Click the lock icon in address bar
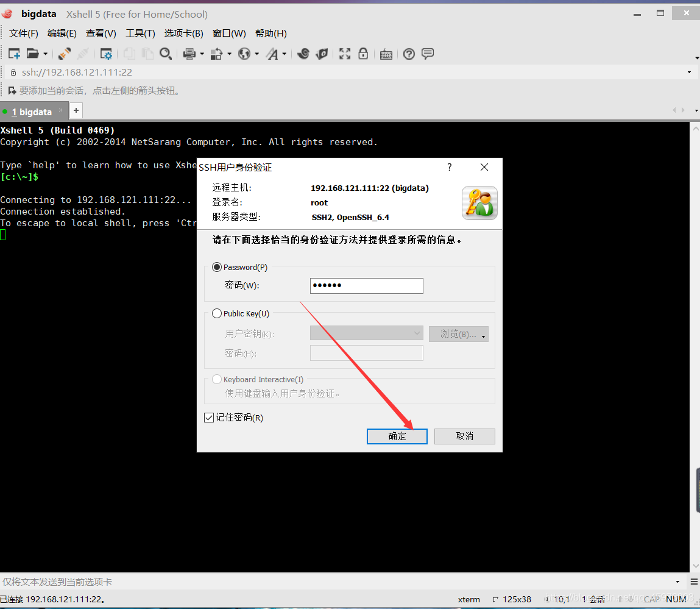 coord(13,73)
